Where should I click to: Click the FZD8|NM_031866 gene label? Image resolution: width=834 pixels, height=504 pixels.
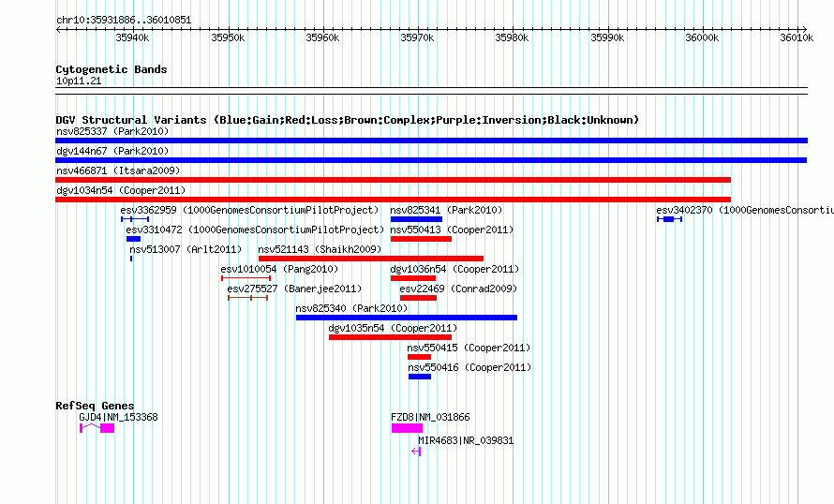coord(430,417)
